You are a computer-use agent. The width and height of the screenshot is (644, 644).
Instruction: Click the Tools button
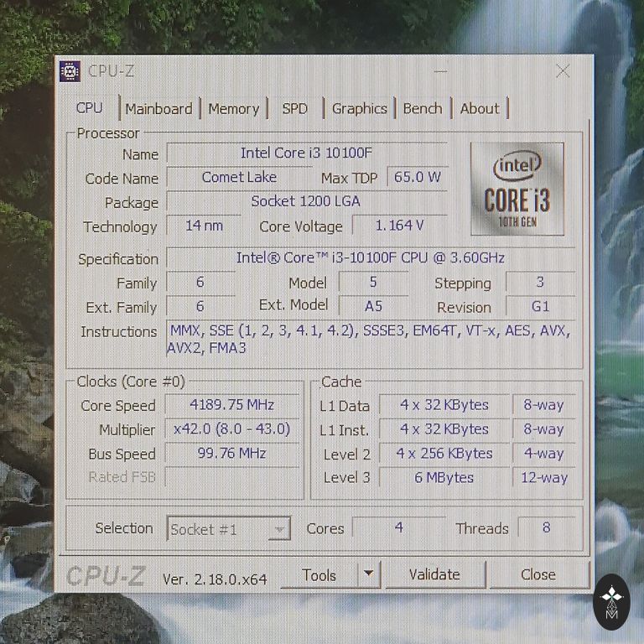click(319, 575)
